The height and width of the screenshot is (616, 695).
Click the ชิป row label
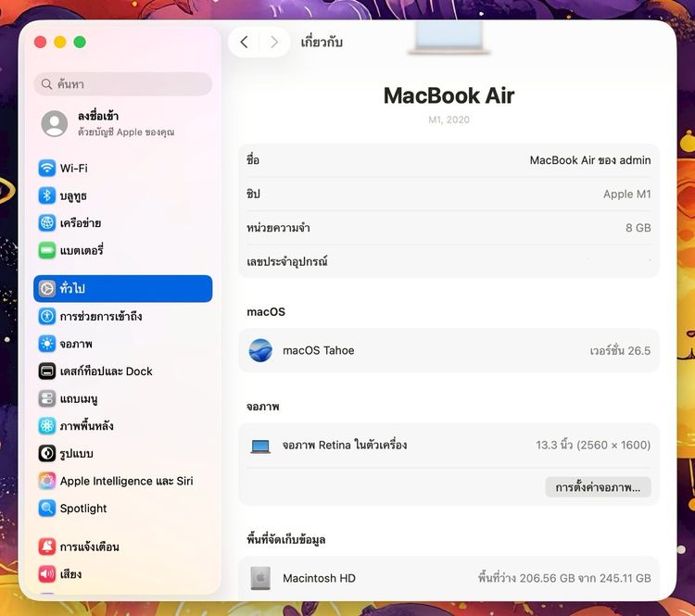pyautogui.click(x=253, y=194)
